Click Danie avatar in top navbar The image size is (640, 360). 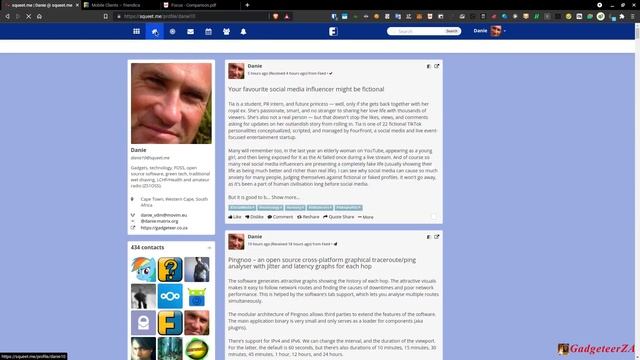pos(496,31)
